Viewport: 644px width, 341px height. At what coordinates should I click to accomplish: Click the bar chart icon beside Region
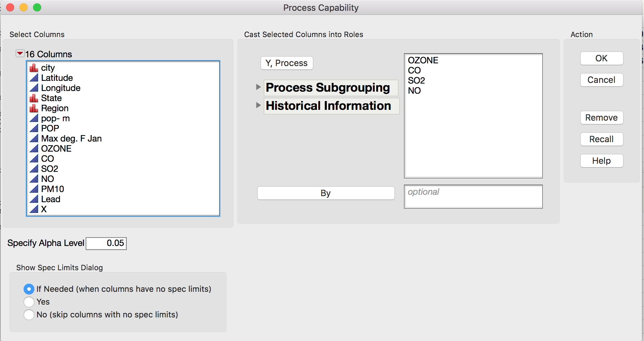[34, 108]
